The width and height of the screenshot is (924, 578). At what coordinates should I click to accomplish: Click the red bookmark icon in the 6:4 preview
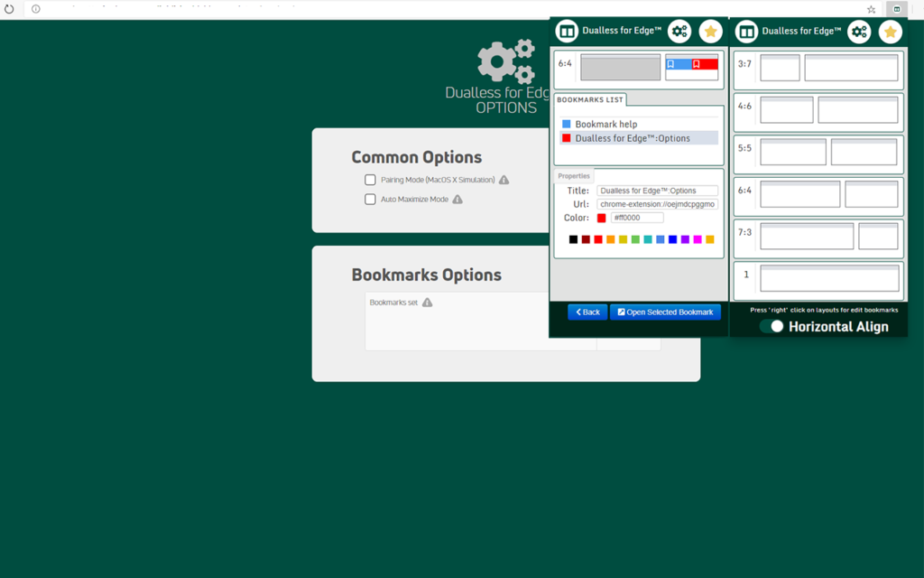(696, 64)
